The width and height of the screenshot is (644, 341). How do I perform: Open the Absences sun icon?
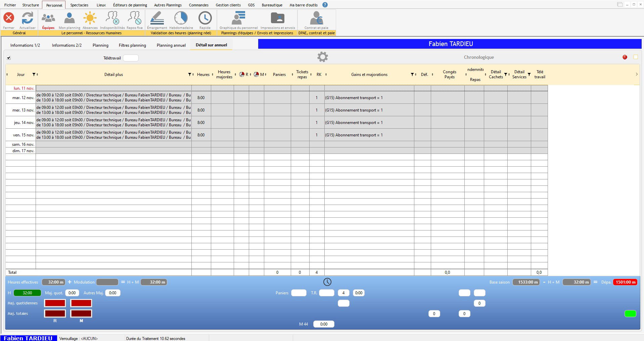[90, 18]
